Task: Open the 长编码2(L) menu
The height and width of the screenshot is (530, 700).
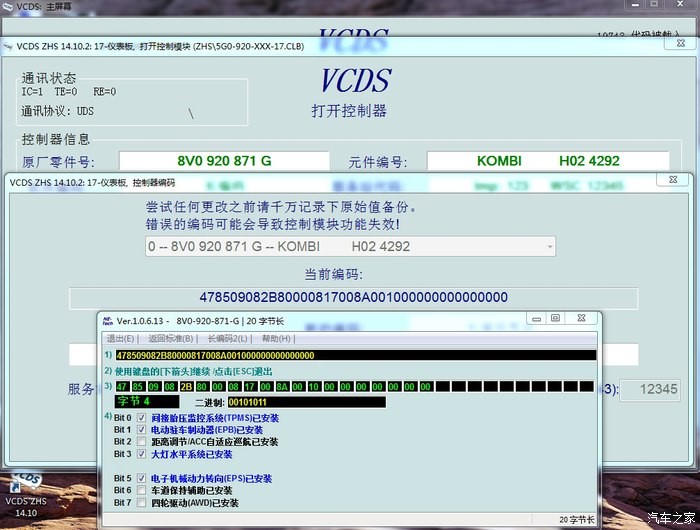Action: tap(226, 339)
